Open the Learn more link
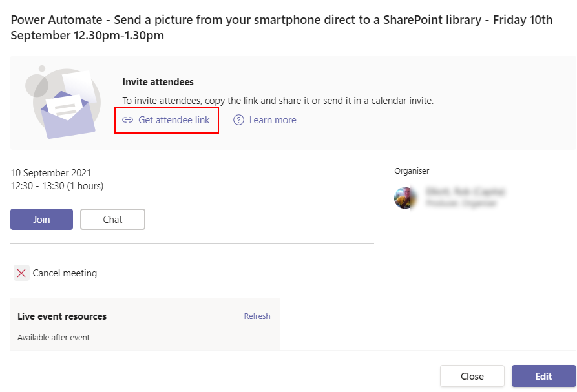 coord(273,120)
